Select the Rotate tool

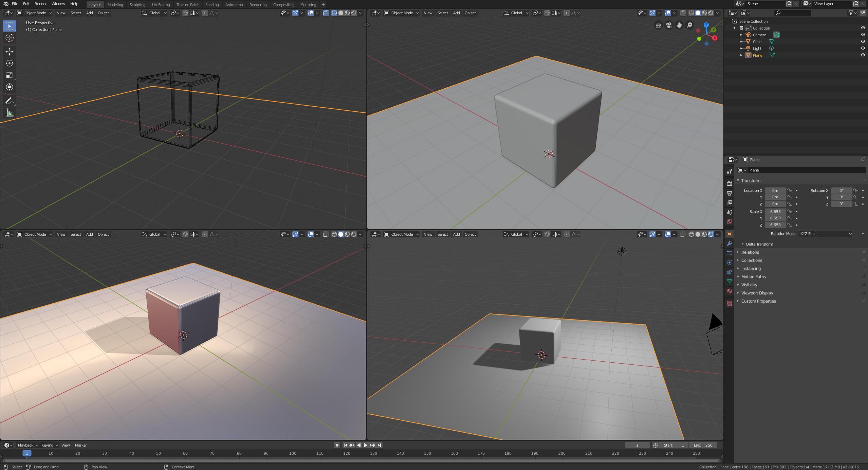(x=9, y=63)
